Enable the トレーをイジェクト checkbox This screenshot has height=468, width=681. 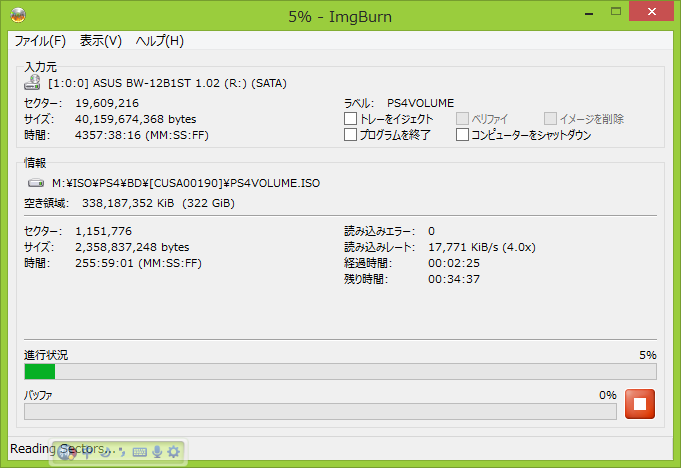point(350,119)
